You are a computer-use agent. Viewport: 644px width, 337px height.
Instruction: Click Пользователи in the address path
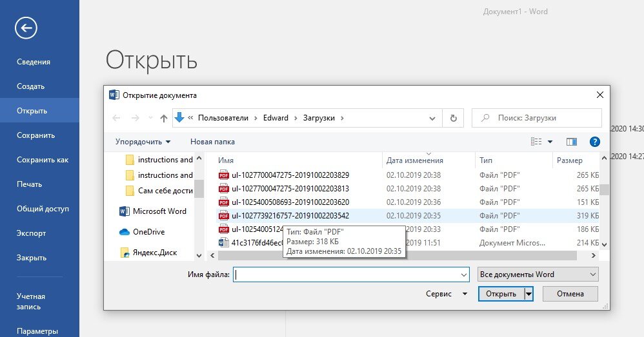223,118
